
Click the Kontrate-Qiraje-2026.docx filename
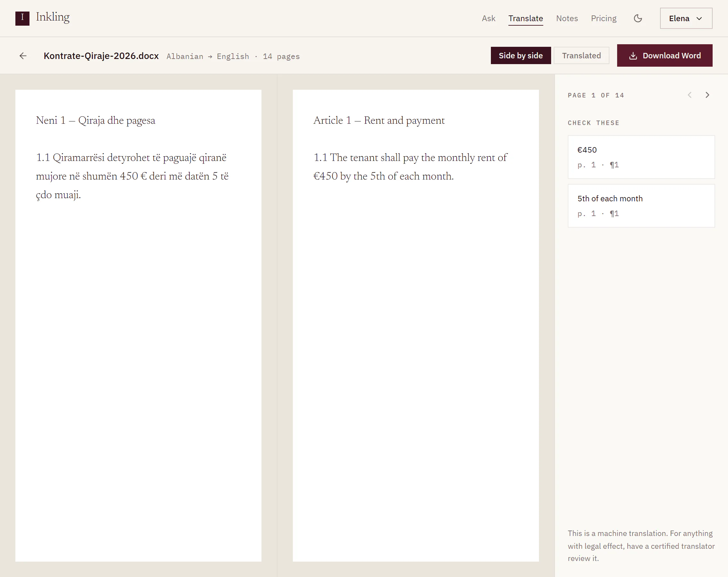pos(101,56)
